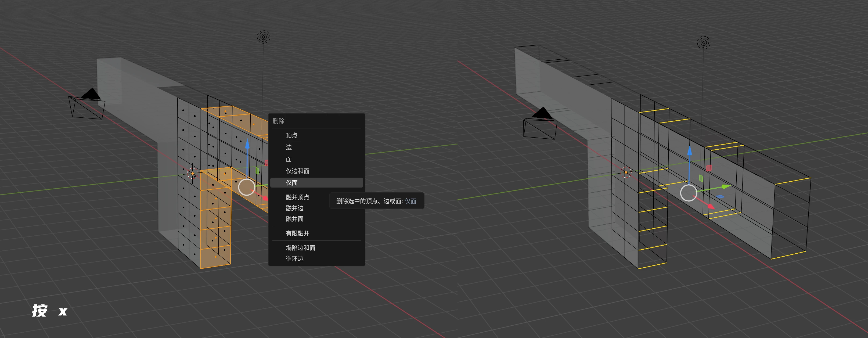Select the light object in left viewport

pos(264,37)
